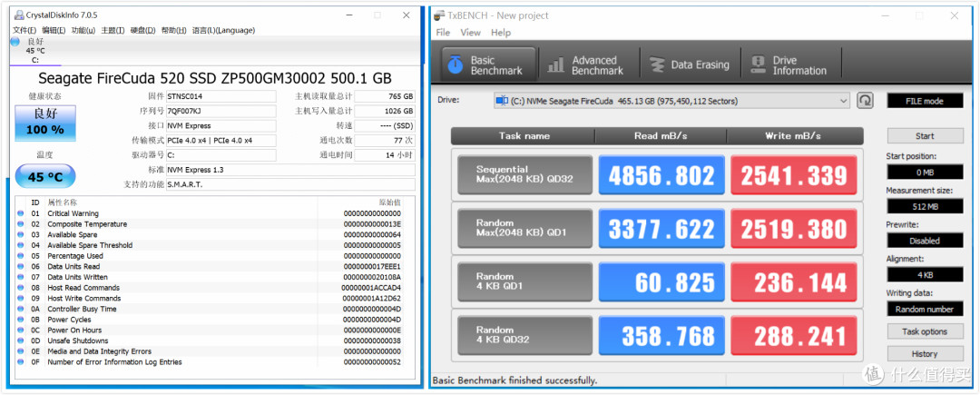980x395 pixels.
Task: Click the Writing data Random number field
Action: (925, 309)
